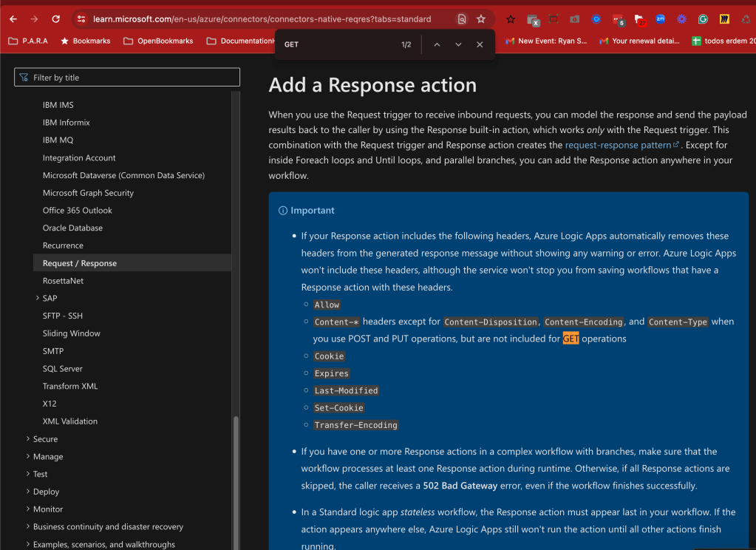This screenshot has width=756, height=550.
Task: Click the red extension with 6 badge
Action: coord(618,20)
